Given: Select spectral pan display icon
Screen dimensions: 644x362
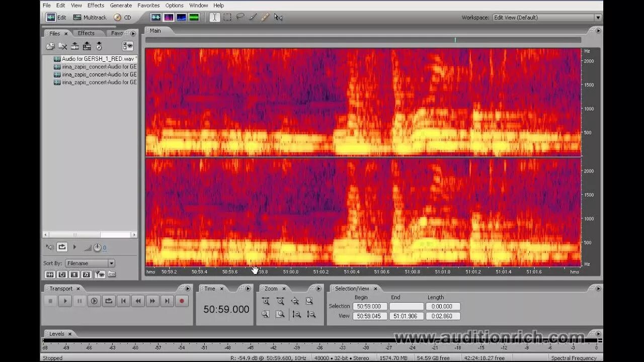Looking at the screenshot, I should [x=181, y=17].
